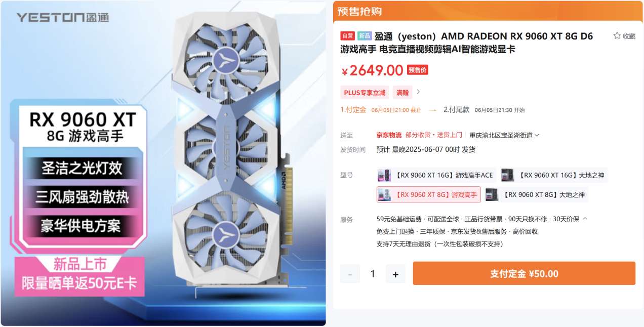
Task: Click the 自营 red badge
Action: (347, 36)
